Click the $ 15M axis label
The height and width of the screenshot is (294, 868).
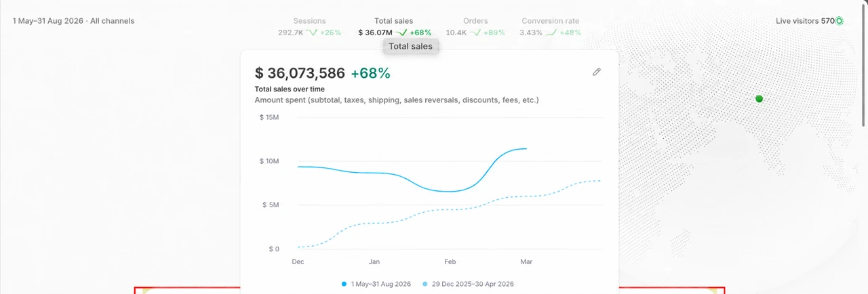tap(269, 117)
